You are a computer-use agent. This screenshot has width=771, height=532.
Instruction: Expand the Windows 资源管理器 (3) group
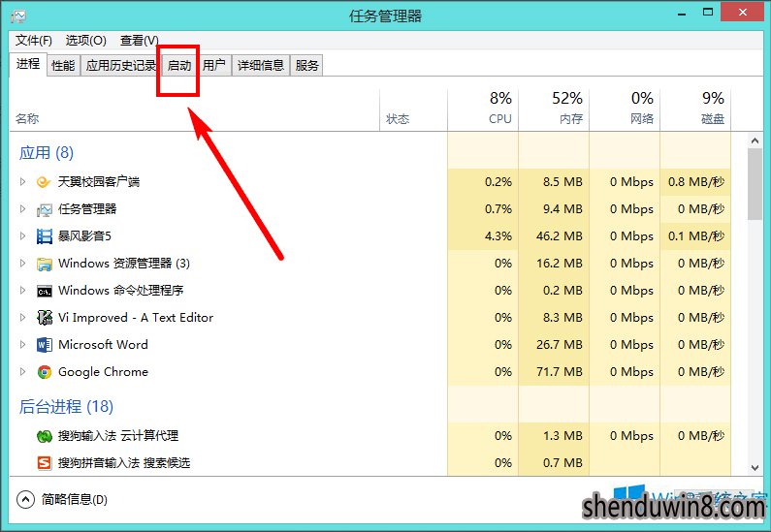pyautogui.click(x=22, y=263)
